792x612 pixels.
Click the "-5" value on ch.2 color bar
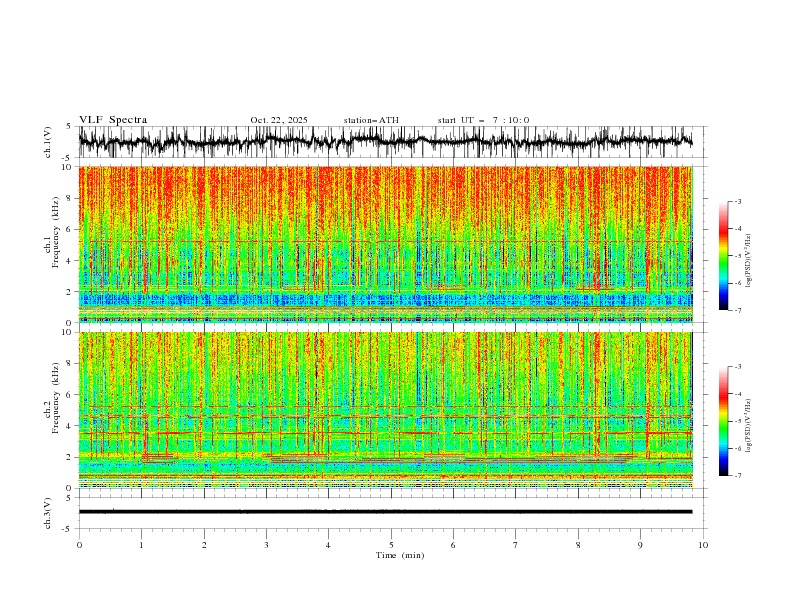pyautogui.click(x=738, y=421)
